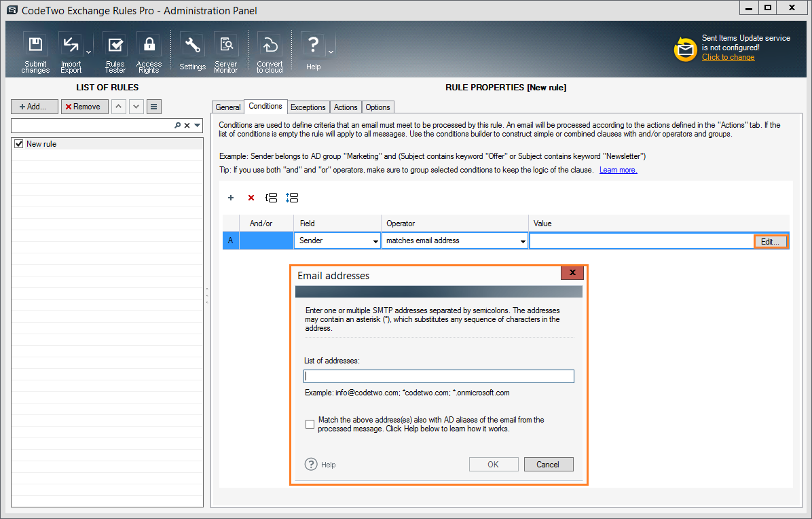This screenshot has height=519, width=812.
Task: Open the Actions tab
Action: point(346,107)
